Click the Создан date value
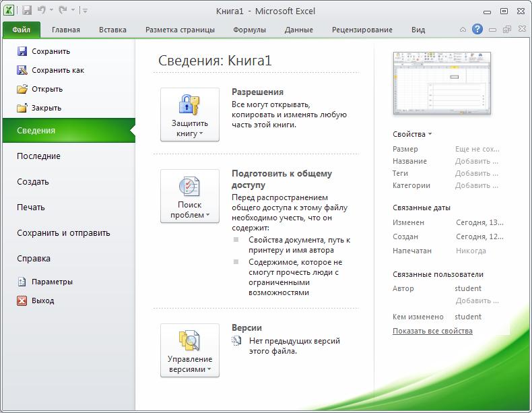The image size is (532, 413). (x=479, y=237)
